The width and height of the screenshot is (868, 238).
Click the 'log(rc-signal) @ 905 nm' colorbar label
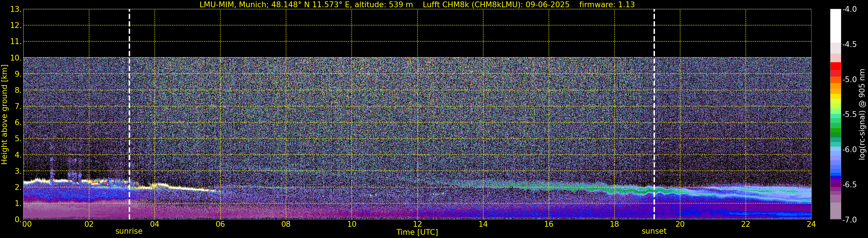click(x=862, y=114)
